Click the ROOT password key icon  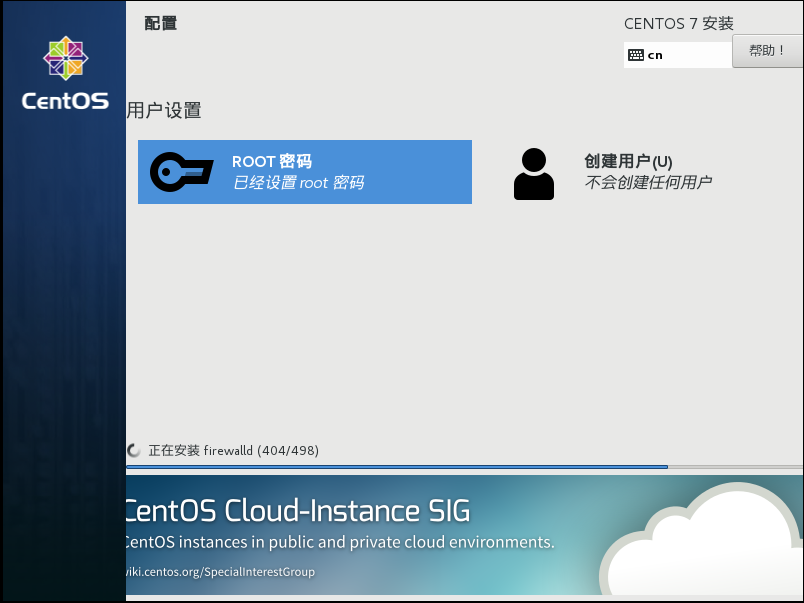pyautogui.click(x=182, y=172)
